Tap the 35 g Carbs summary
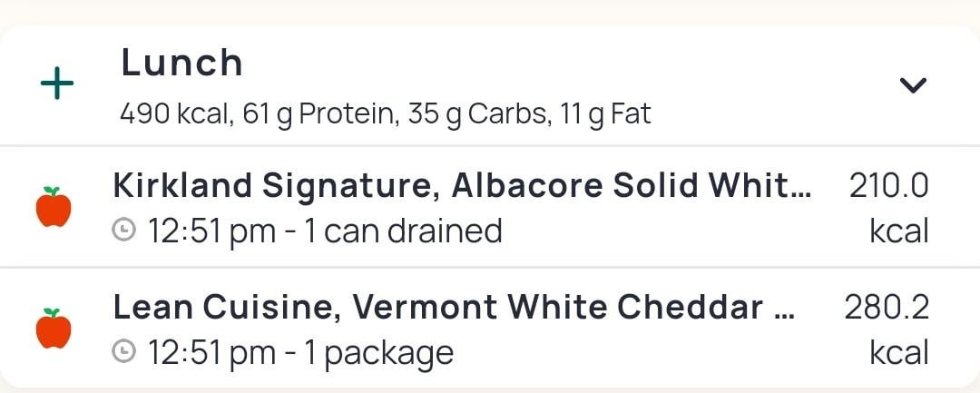The width and height of the screenshot is (980, 393). point(479,115)
